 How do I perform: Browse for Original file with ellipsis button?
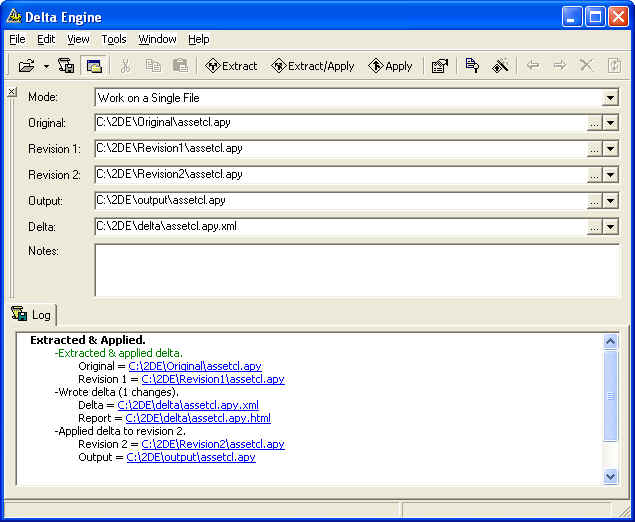tap(594, 123)
